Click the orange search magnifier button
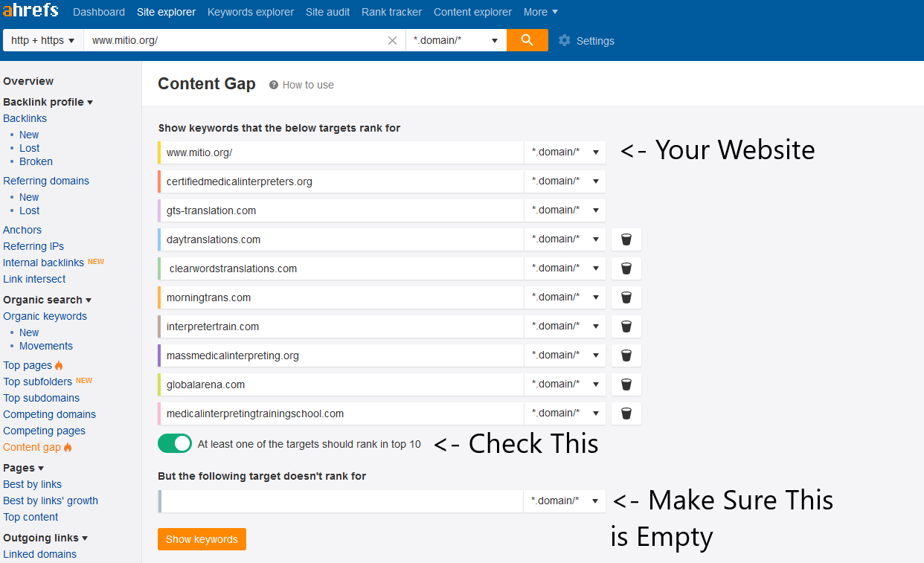This screenshot has width=924, height=563. pyautogui.click(x=527, y=40)
